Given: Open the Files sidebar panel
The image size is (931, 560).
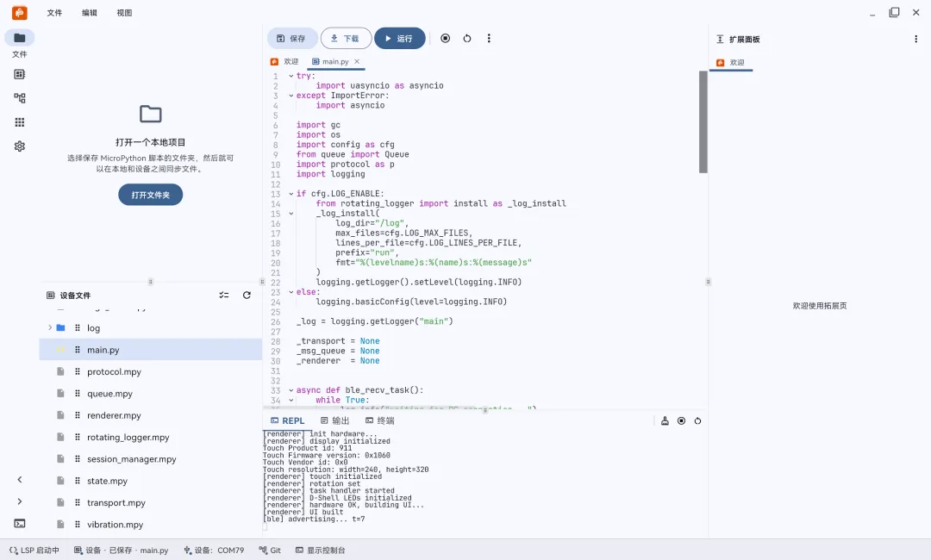Looking at the screenshot, I should (20, 39).
